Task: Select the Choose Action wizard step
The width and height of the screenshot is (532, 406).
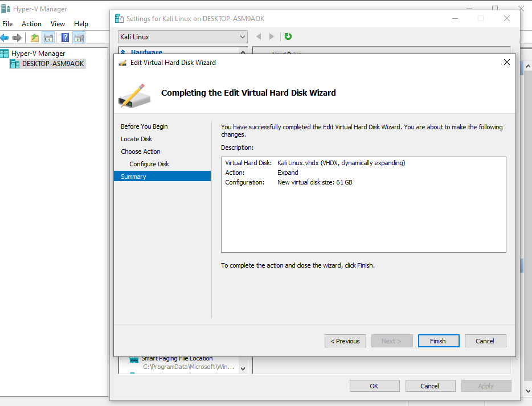Action: [x=141, y=151]
